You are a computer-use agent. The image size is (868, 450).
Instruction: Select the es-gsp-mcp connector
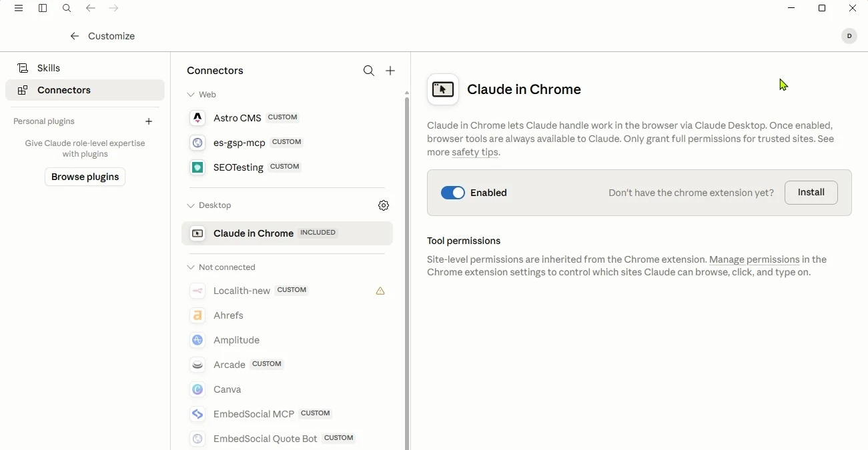[x=287, y=143]
